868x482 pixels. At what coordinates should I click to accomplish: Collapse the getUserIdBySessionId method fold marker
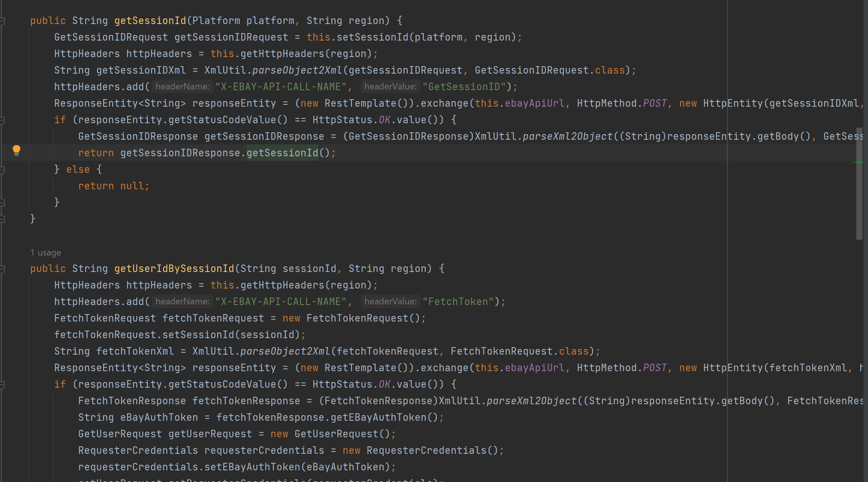[2, 269]
